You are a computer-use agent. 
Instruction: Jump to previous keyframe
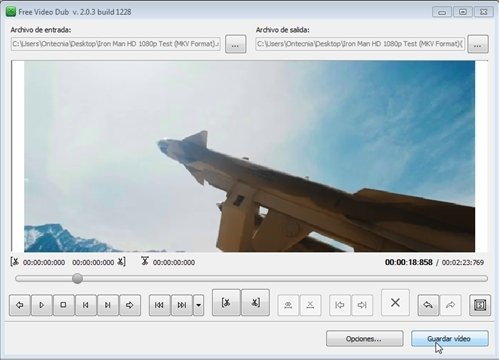[160, 305]
